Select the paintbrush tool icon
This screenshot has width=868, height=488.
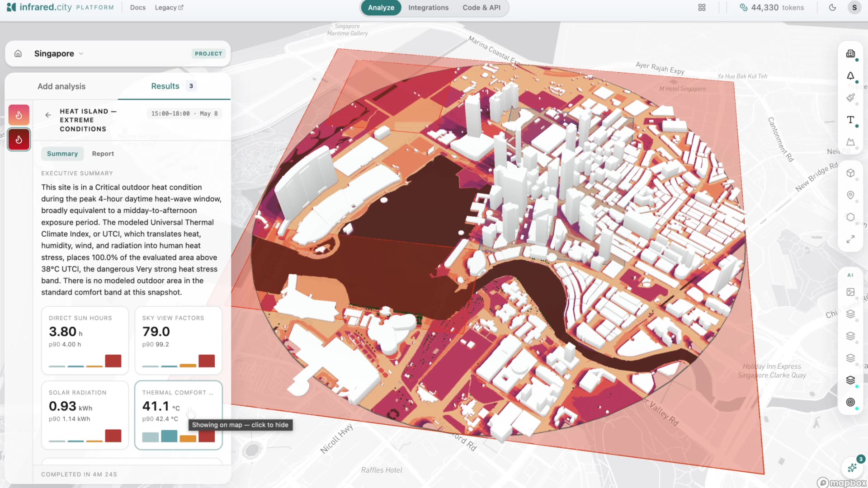850,98
